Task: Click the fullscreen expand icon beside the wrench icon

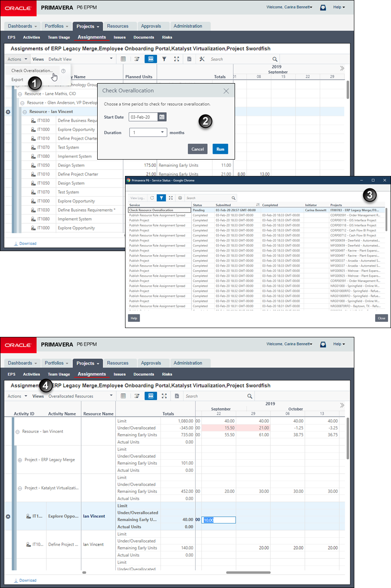Action: [x=177, y=59]
